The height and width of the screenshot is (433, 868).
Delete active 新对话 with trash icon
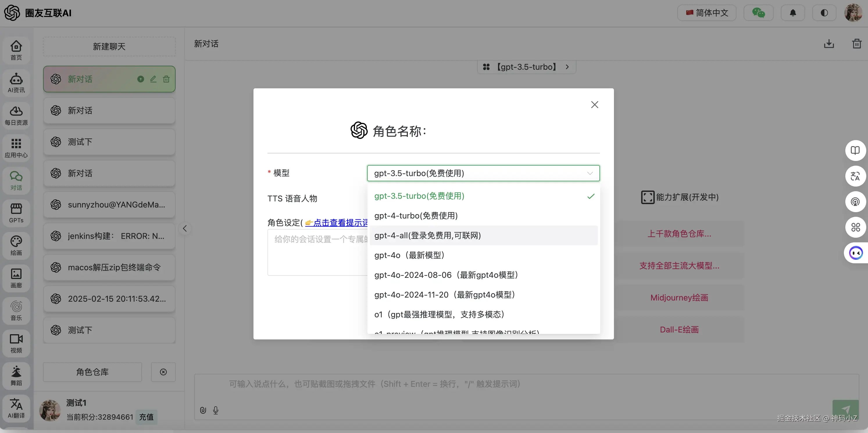pyautogui.click(x=166, y=79)
